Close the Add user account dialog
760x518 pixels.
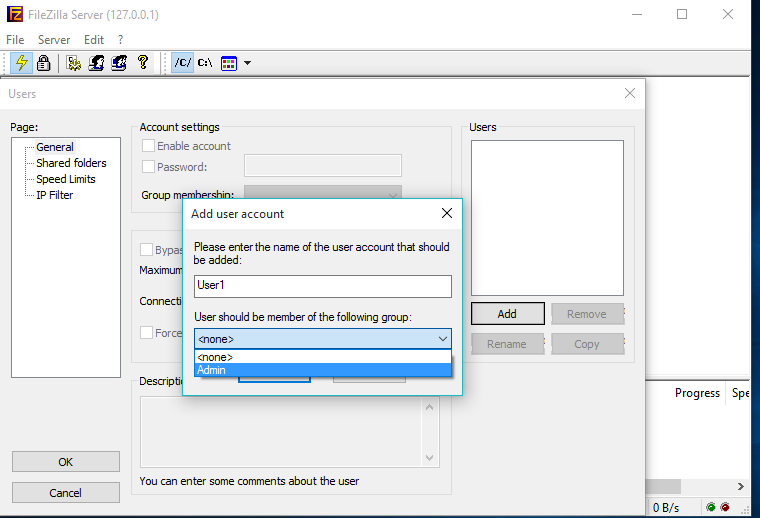(x=447, y=213)
